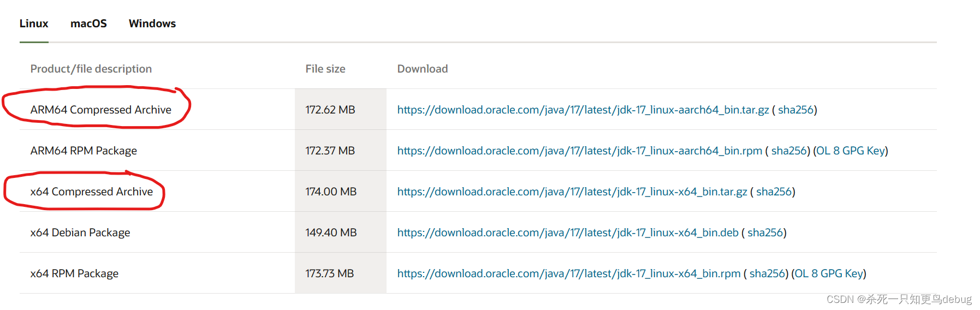
Task: Select the x64 Compressed Archive description text
Action: [x=92, y=192]
